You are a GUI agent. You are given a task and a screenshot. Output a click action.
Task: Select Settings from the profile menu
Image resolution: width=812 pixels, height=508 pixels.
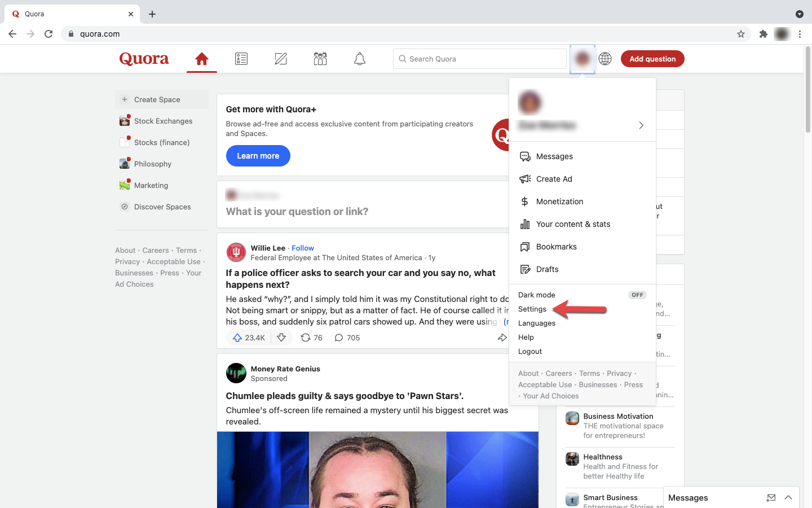pos(532,309)
